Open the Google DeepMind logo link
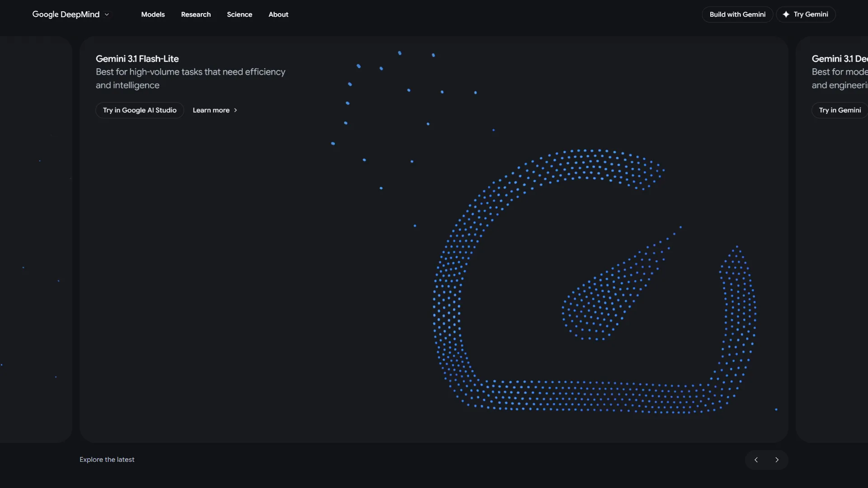The width and height of the screenshot is (868, 488). click(x=66, y=14)
